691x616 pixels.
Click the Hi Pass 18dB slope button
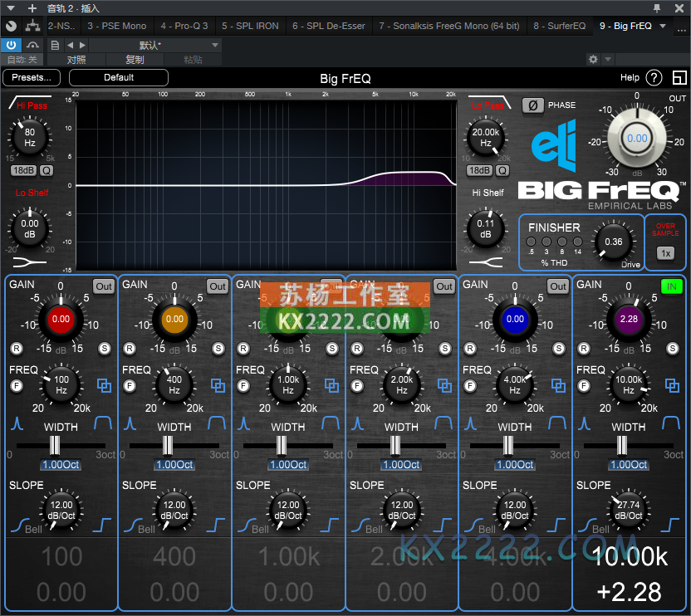tap(24, 170)
